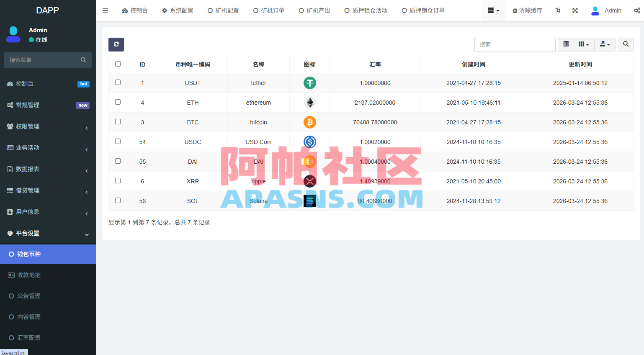The width and height of the screenshot is (644, 355).
Task: Expand the 业务活动 sidebar menu
Action: coord(48,148)
